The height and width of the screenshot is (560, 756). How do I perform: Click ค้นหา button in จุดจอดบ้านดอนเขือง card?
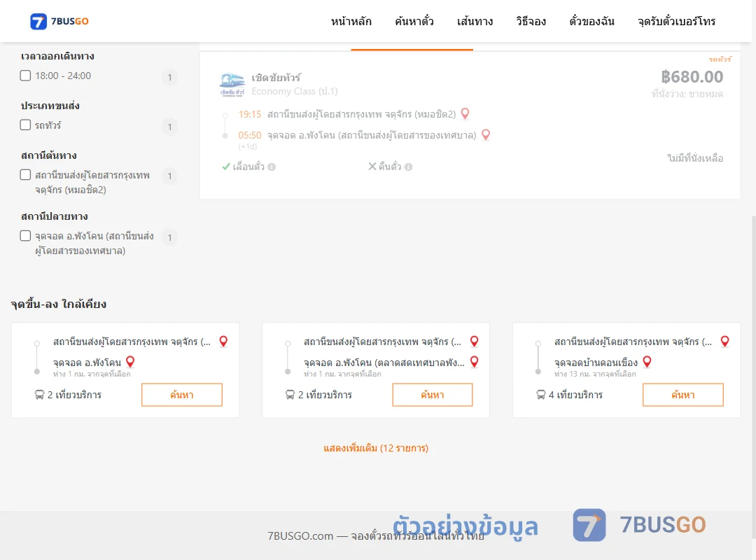pos(683,395)
